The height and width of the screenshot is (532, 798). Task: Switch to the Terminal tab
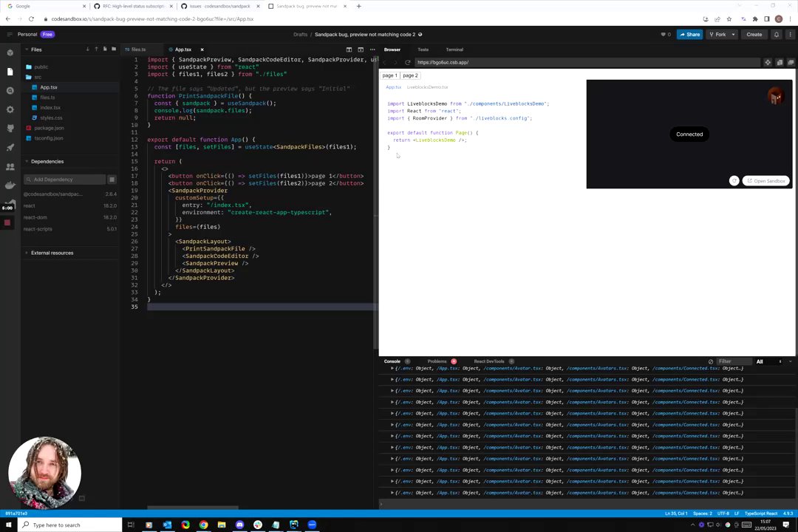(x=454, y=50)
